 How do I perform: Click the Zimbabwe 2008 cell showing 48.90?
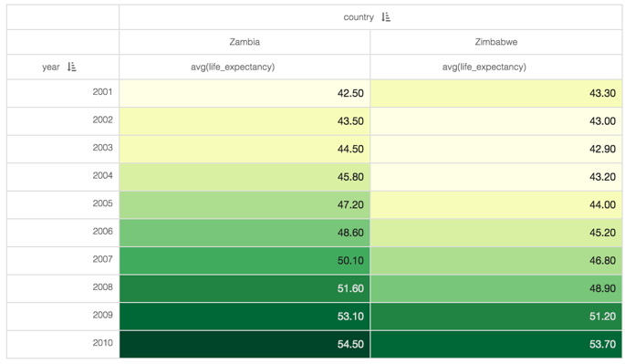click(x=495, y=288)
